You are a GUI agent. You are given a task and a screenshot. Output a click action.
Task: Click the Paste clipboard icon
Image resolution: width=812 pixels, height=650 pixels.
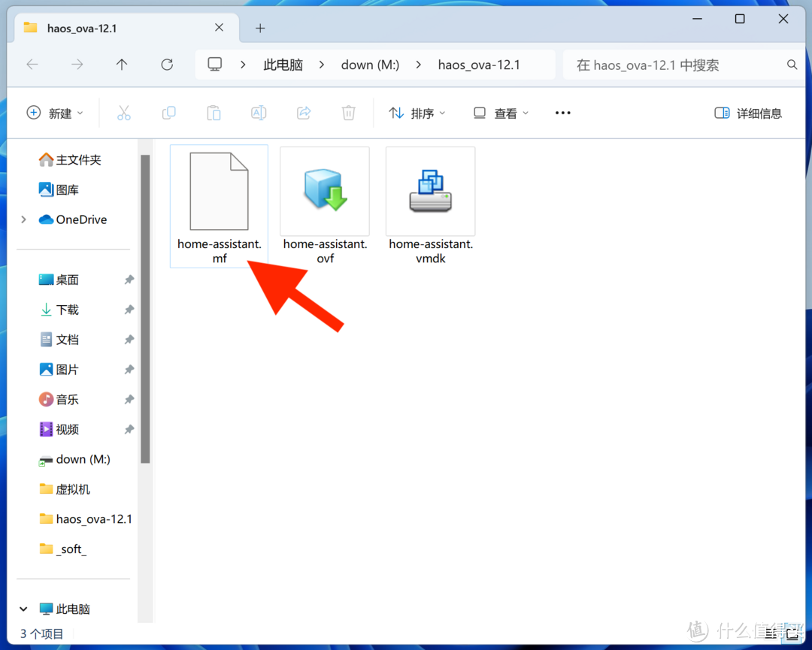click(x=214, y=113)
